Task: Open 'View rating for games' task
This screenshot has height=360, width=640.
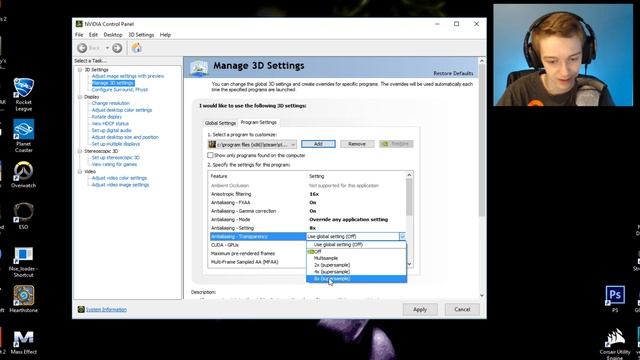Action: [114, 164]
